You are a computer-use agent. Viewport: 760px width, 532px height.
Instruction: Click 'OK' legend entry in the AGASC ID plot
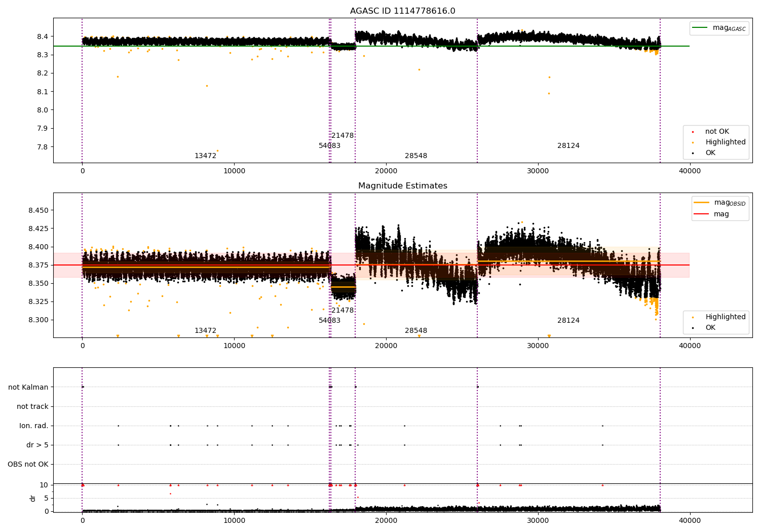click(x=710, y=153)
